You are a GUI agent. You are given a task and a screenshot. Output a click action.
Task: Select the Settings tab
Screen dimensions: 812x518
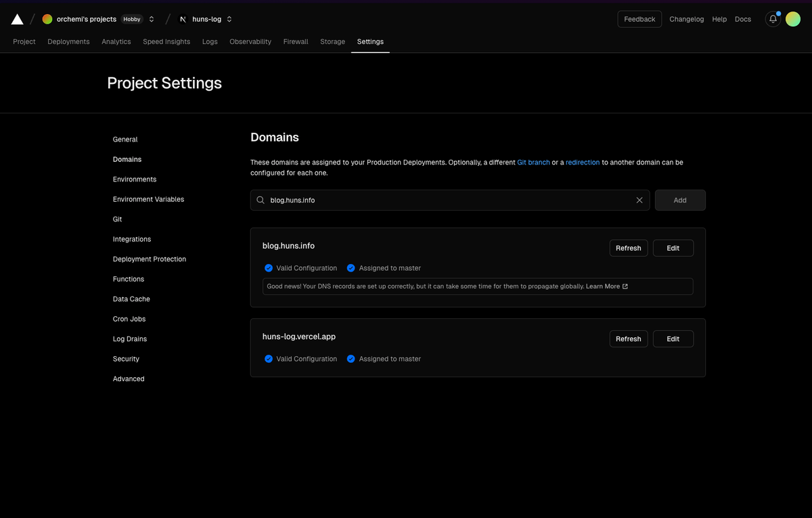[x=370, y=41]
